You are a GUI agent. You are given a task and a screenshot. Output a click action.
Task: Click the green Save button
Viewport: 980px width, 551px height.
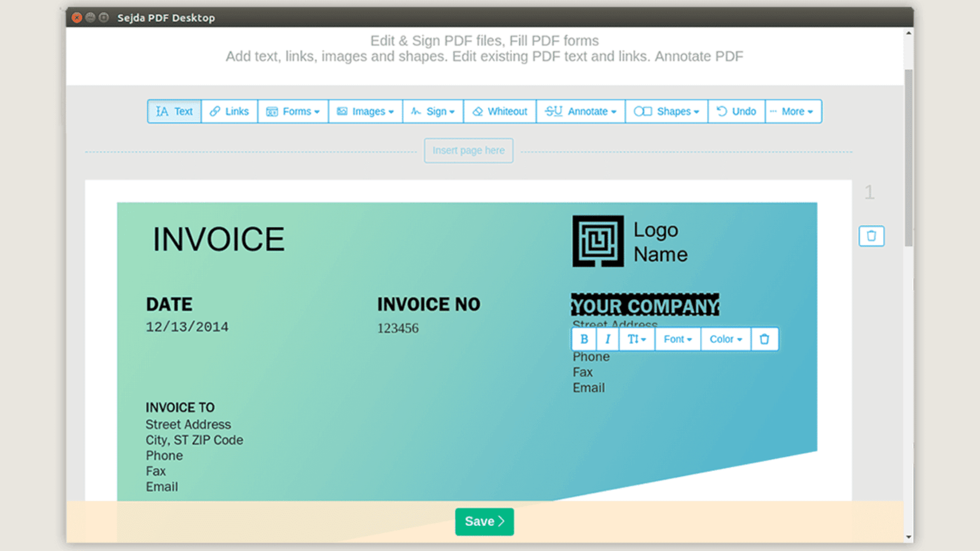click(484, 522)
